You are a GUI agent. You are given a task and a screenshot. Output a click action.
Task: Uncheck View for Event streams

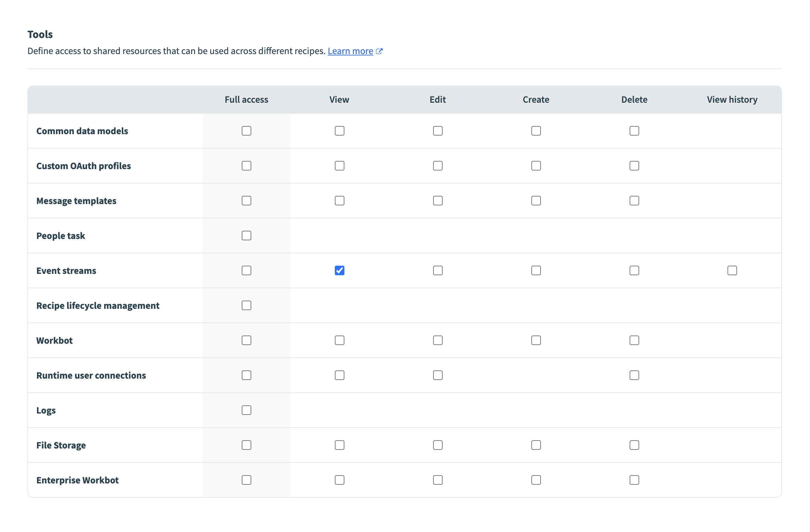pyautogui.click(x=339, y=270)
